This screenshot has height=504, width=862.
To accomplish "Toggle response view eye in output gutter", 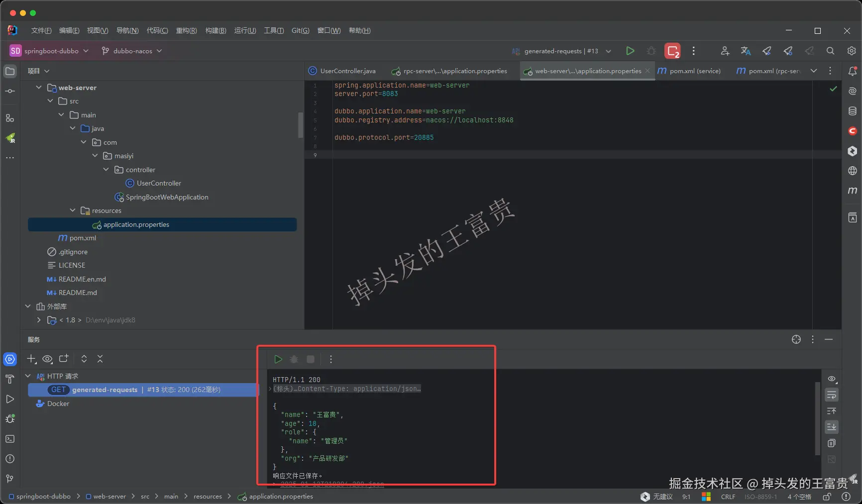I will point(832,379).
